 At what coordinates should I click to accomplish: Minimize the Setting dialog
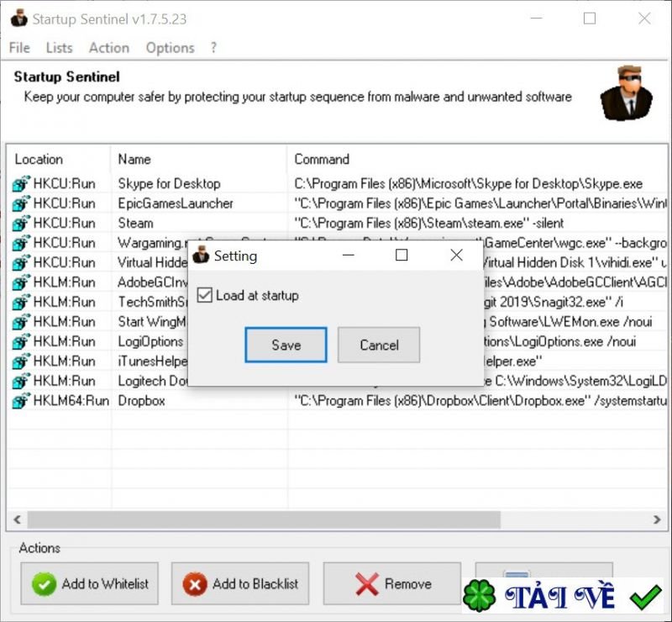[349, 255]
